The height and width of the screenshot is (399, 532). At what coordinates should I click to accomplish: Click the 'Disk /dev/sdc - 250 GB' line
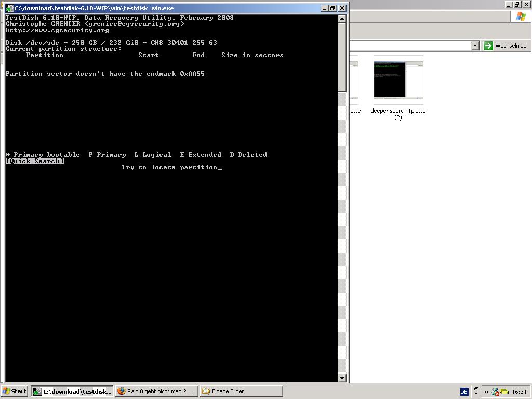coord(111,43)
